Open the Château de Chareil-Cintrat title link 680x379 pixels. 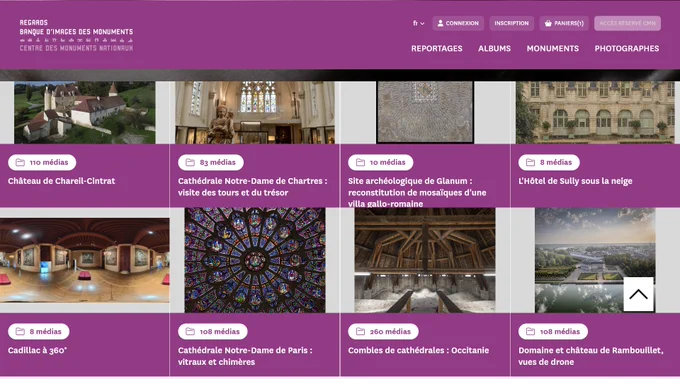[x=62, y=181]
